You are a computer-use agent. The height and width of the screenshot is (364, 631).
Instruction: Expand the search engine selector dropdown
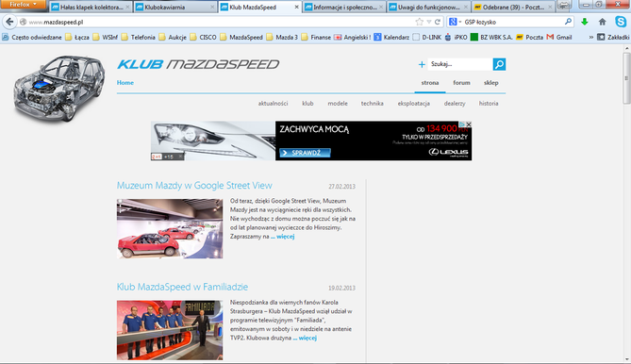tap(456, 22)
